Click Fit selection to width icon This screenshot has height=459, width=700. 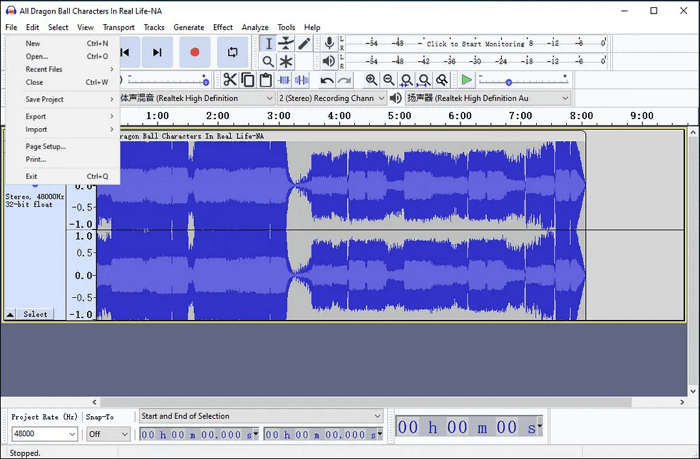pos(406,80)
